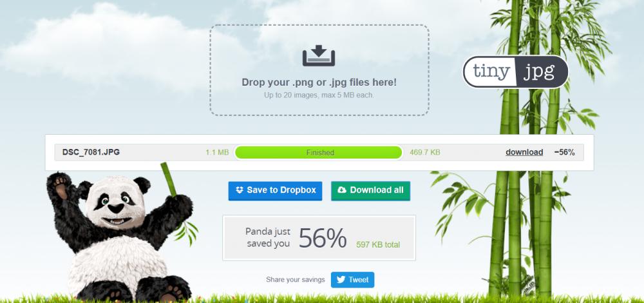Click the Twitter bird icon
Image resolution: width=644 pixels, height=303 pixels.
[341, 280]
